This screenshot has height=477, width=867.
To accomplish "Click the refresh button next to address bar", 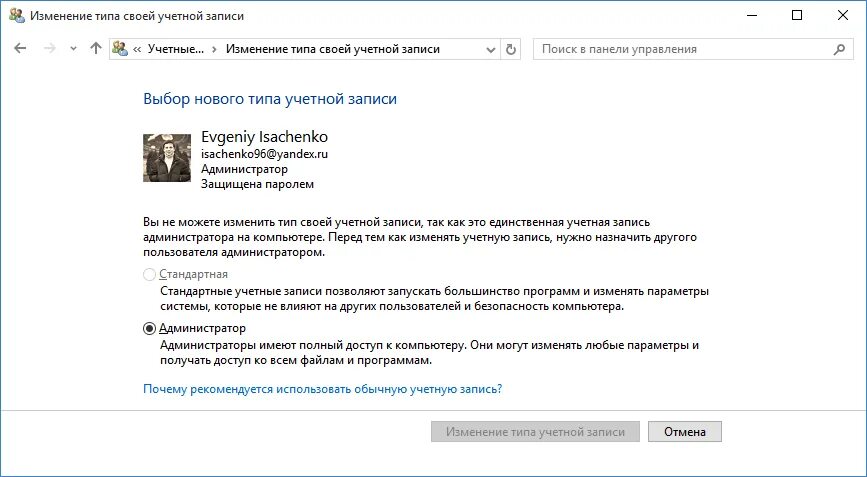I will [x=510, y=49].
